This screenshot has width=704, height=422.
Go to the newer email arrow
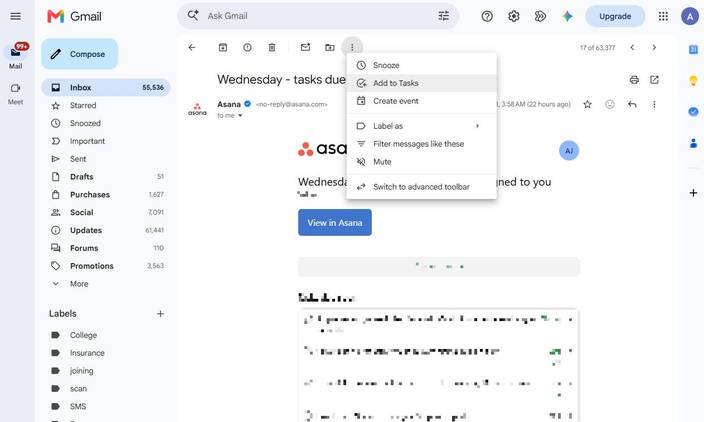[632, 47]
